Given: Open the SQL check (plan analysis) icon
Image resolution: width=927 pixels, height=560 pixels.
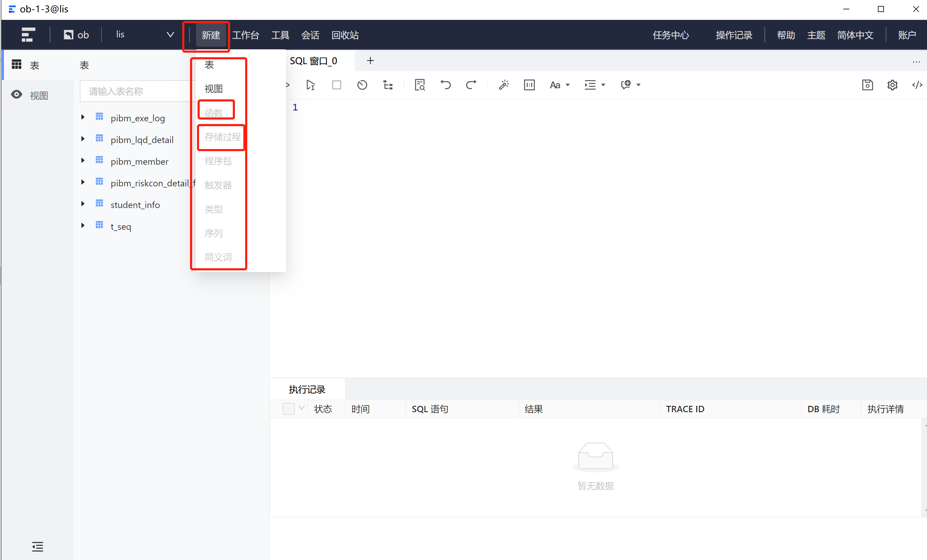Looking at the screenshot, I should (x=420, y=85).
